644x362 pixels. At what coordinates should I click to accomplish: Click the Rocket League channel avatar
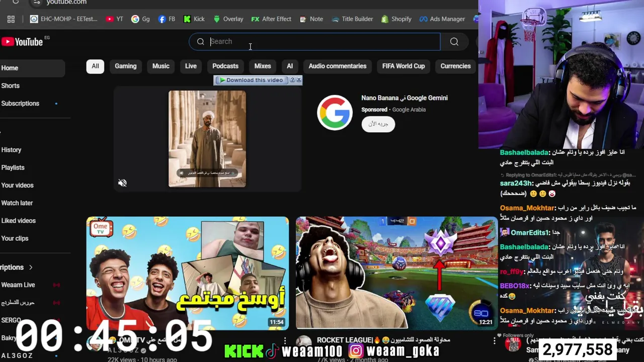point(303,343)
